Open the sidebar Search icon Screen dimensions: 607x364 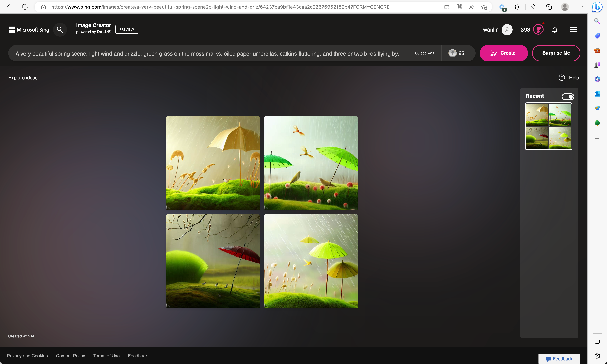[597, 21]
